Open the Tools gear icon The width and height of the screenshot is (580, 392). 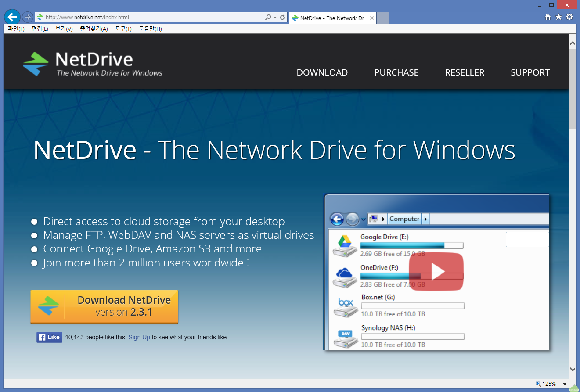tap(569, 17)
